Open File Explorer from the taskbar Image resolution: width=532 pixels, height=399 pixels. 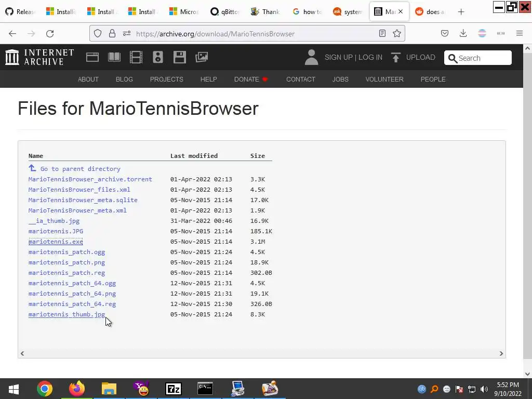click(x=109, y=389)
